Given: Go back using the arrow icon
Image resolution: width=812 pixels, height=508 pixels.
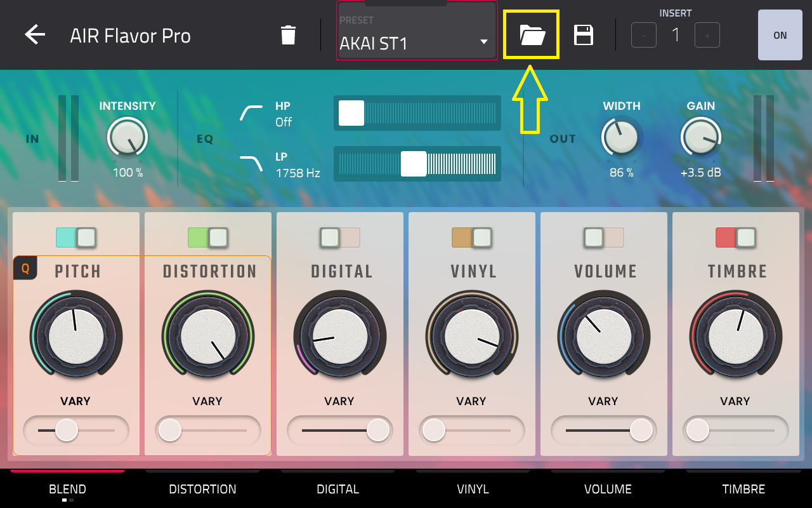Looking at the screenshot, I should (x=35, y=35).
